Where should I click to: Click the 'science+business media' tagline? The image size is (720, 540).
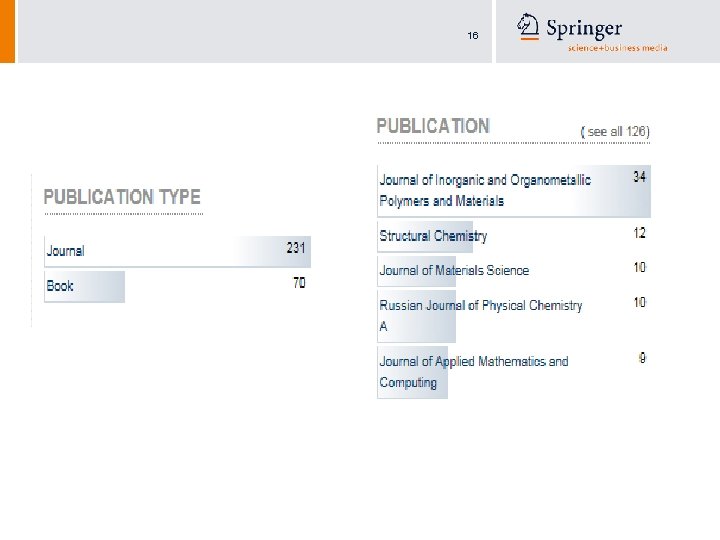coord(617,48)
